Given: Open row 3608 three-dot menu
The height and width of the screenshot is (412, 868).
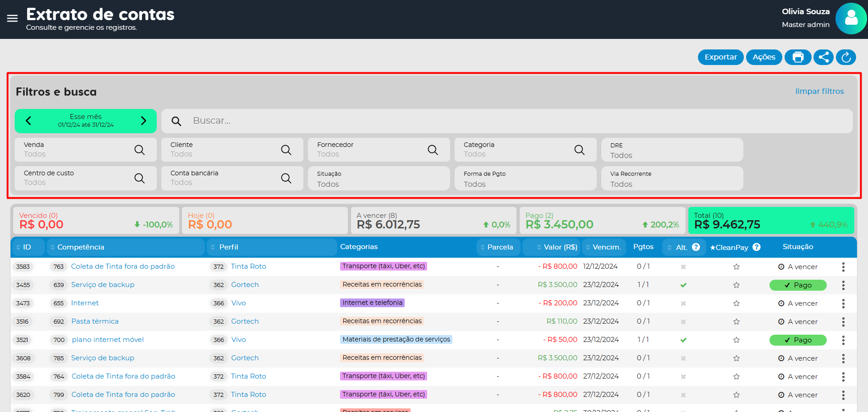Looking at the screenshot, I should pos(843,358).
